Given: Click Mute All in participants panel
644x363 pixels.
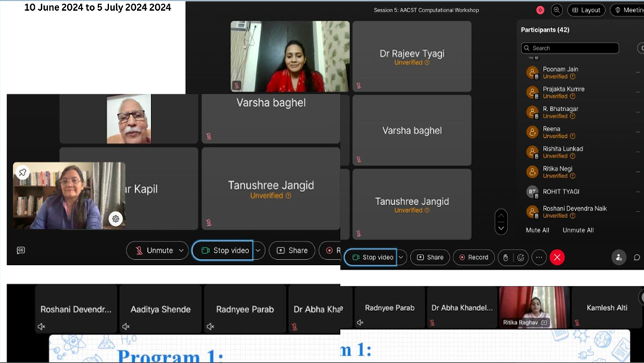Looking at the screenshot, I should click(537, 230).
